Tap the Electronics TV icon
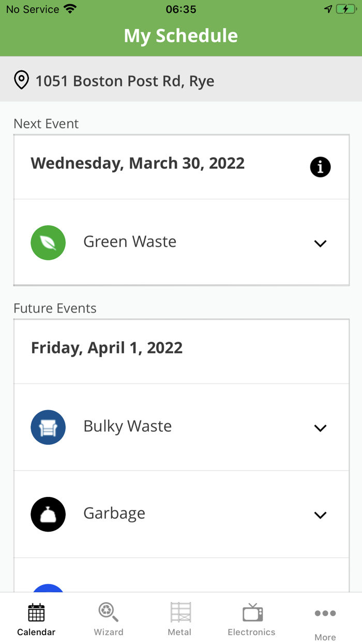Image resolution: width=362 pixels, height=644 pixels. coord(251,613)
